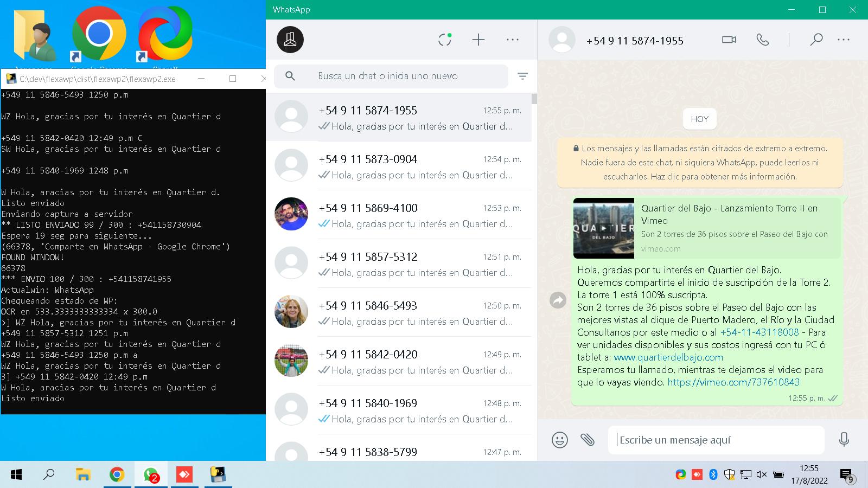Click the Bluetooth tray icon
The width and height of the screenshot is (868, 488).
(x=713, y=475)
